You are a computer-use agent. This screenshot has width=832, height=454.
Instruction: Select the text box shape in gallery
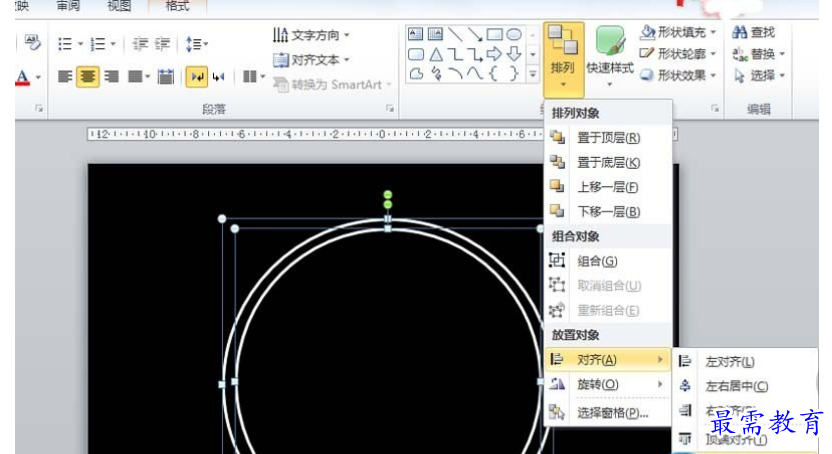click(415, 34)
